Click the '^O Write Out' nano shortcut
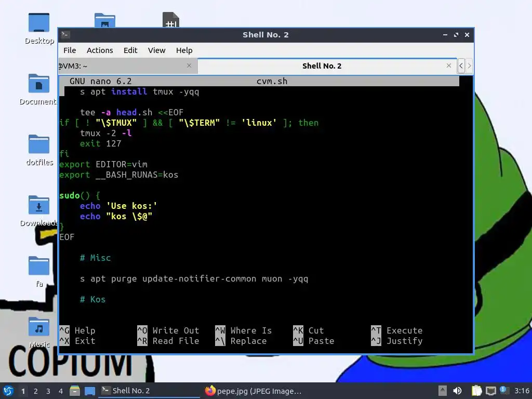Viewport: 532px width, 399px height. point(168,330)
